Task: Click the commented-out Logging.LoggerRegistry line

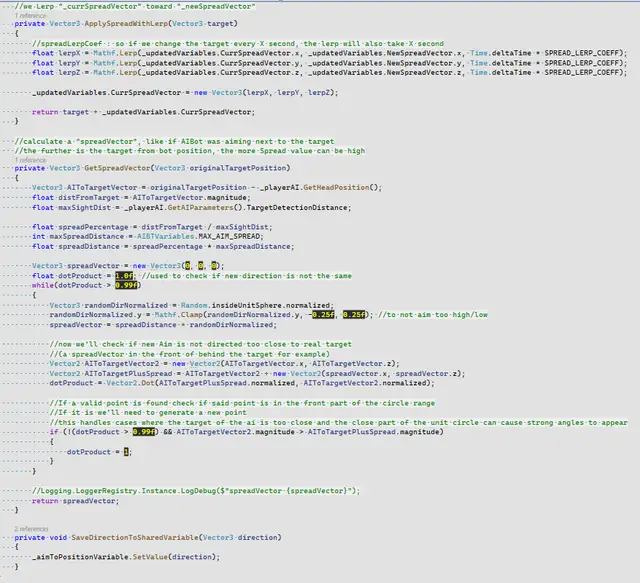Action: pos(196,491)
